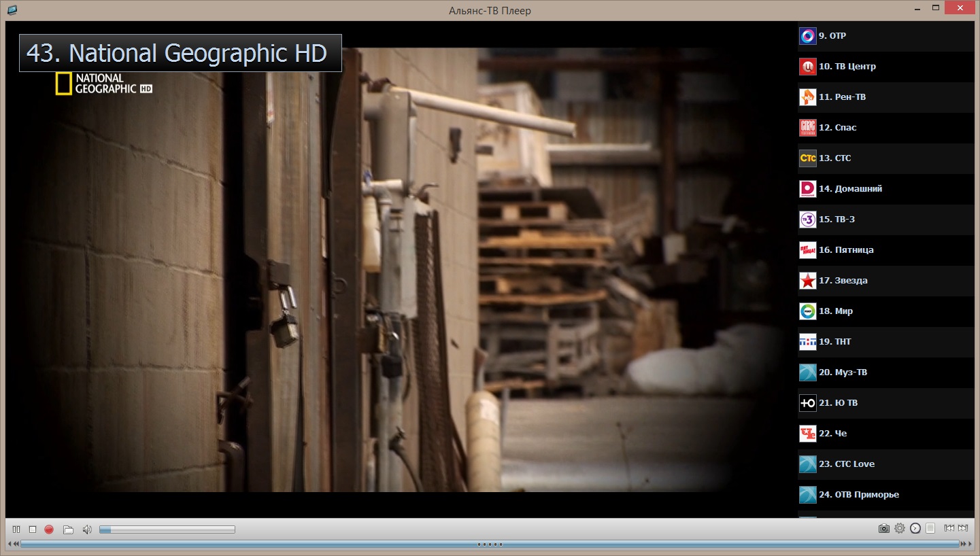Select channel 16. Пятница
This screenshot has width=980, height=556.
coord(886,250)
